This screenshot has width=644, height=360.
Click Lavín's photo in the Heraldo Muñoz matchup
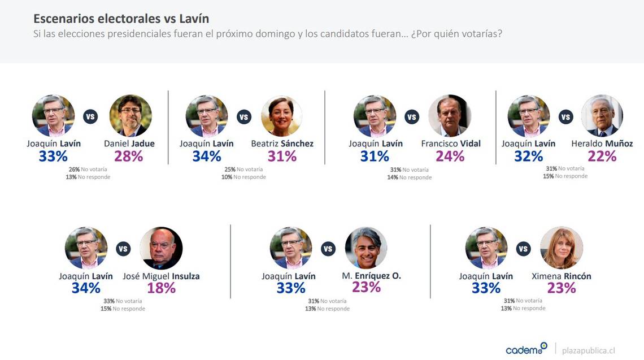(x=529, y=116)
